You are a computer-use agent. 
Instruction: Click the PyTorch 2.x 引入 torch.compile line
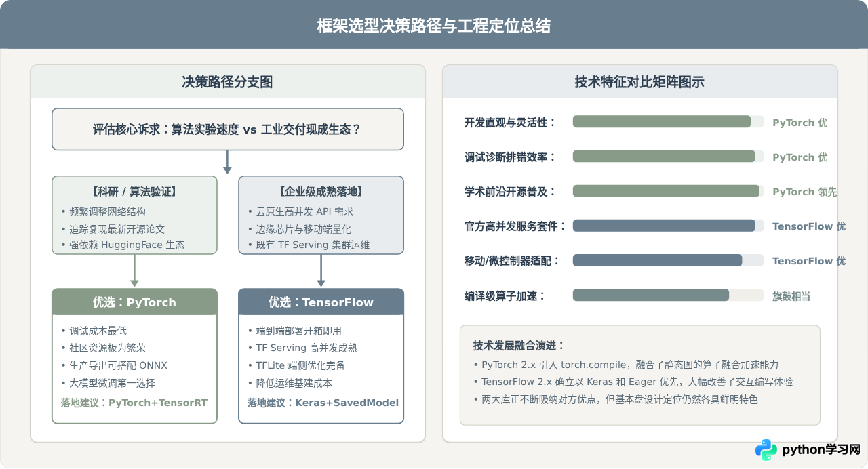point(626,365)
